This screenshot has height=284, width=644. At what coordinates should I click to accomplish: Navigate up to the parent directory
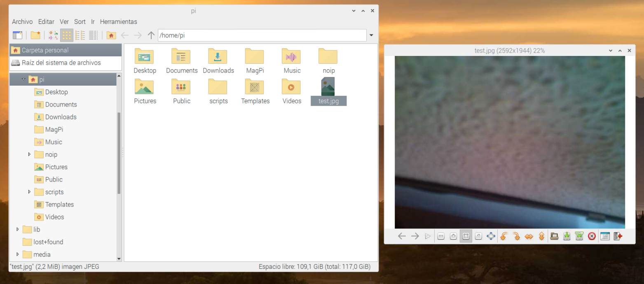click(151, 35)
